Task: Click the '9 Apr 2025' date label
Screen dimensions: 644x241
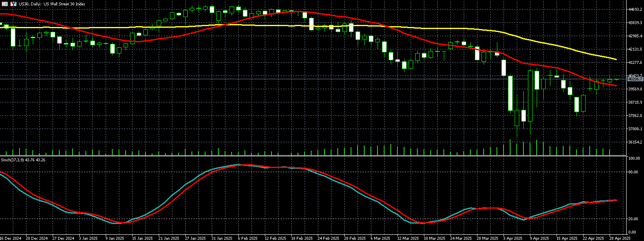Action: tap(540, 239)
